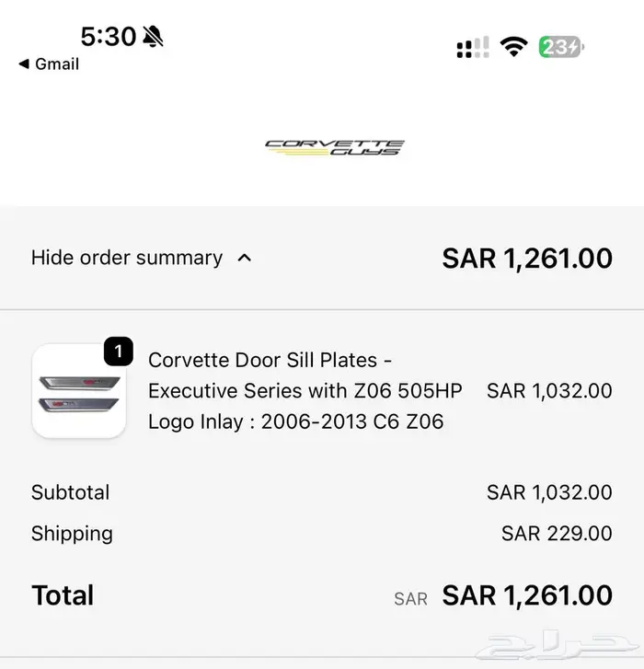The height and width of the screenshot is (669, 644).
Task: Tap the battery indicator icon
Action: point(561,47)
